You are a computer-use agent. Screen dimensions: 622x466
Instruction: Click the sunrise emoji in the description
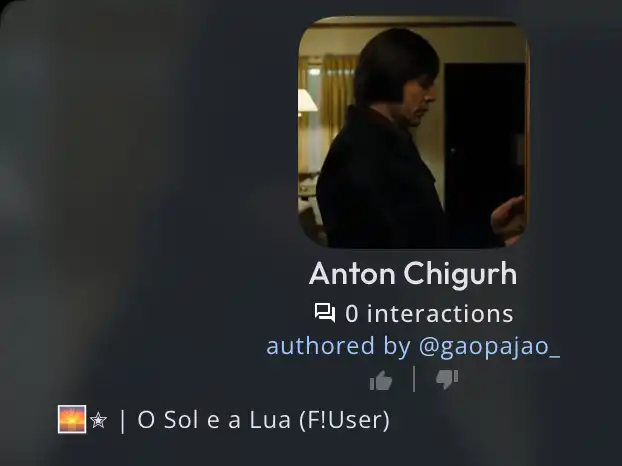[72, 419]
